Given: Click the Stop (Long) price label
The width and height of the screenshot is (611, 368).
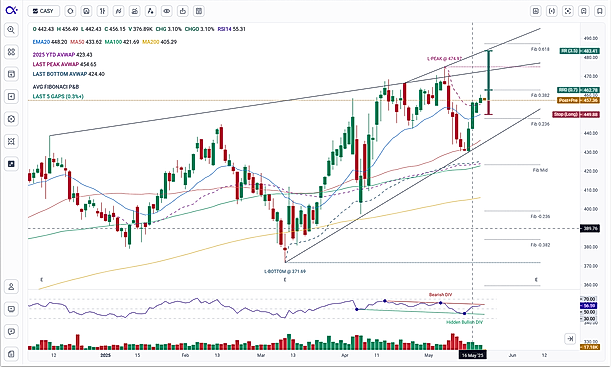Looking at the screenshot, I should (575, 114).
